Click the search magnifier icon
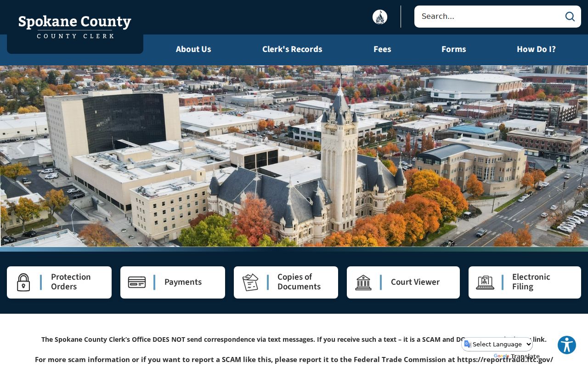Screen dimensions: 588x368 [570, 17]
